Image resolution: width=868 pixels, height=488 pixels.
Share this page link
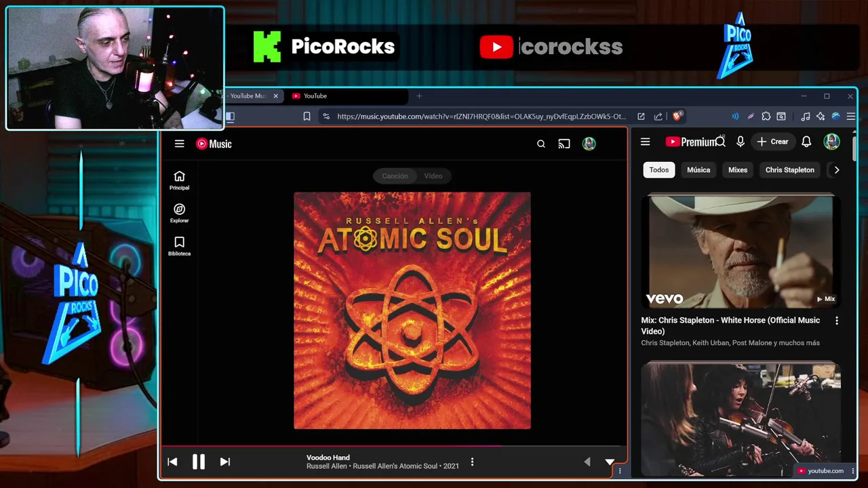tap(658, 117)
